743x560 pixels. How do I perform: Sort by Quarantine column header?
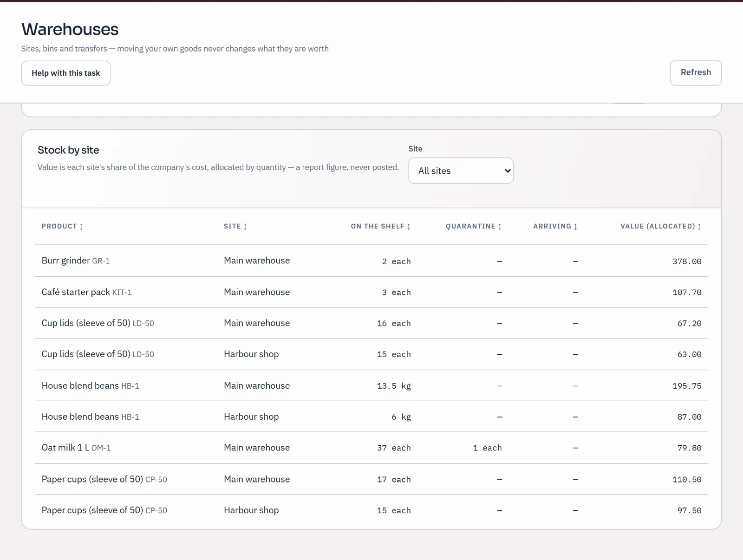pos(474,226)
